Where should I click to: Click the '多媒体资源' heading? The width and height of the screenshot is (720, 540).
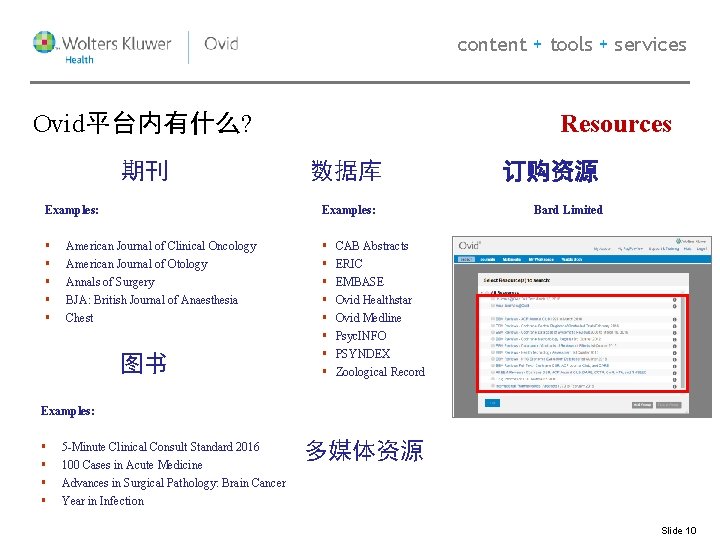(364, 450)
